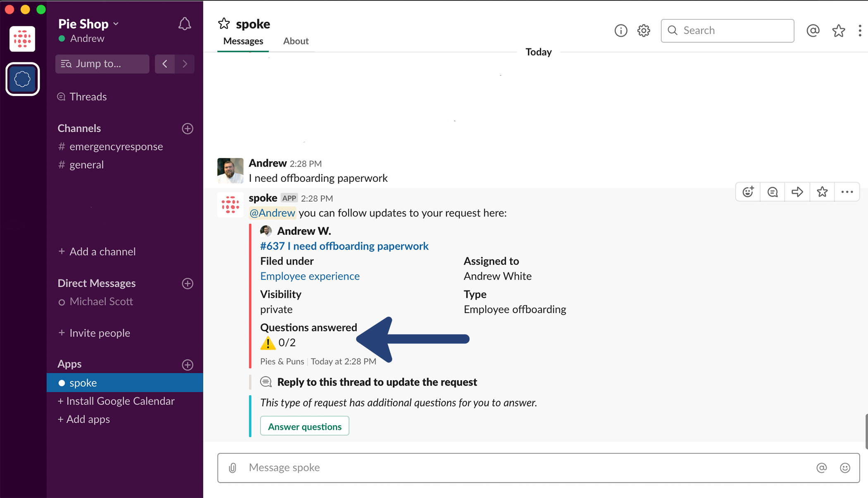This screenshot has height=498, width=868.
Task: Click Andrew's profile photo on message
Action: 230,170
